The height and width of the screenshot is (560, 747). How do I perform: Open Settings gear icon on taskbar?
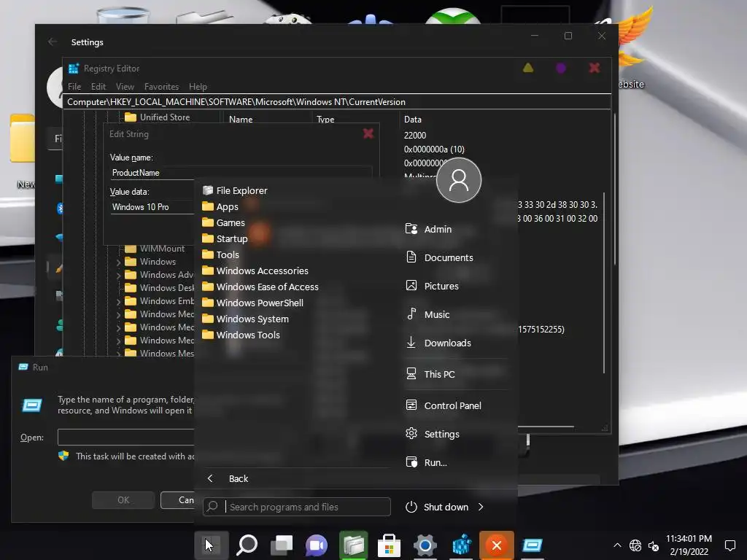tap(425, 545)
